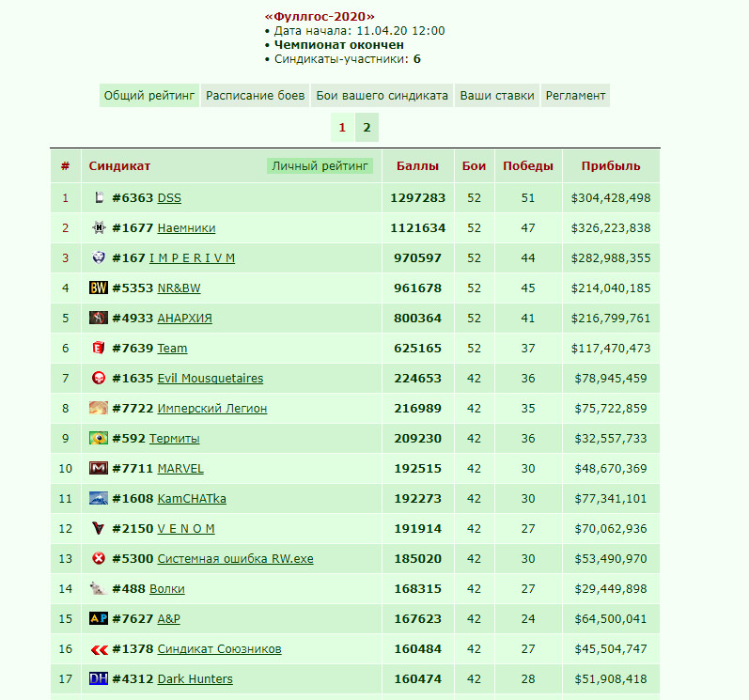Open the Ваши ставки tab
This screenshot has width=749, height=700.
[497, 96]
